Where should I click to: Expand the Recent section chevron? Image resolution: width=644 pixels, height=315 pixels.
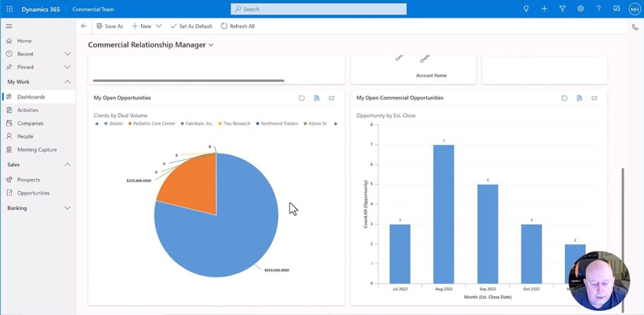[67, 54]
